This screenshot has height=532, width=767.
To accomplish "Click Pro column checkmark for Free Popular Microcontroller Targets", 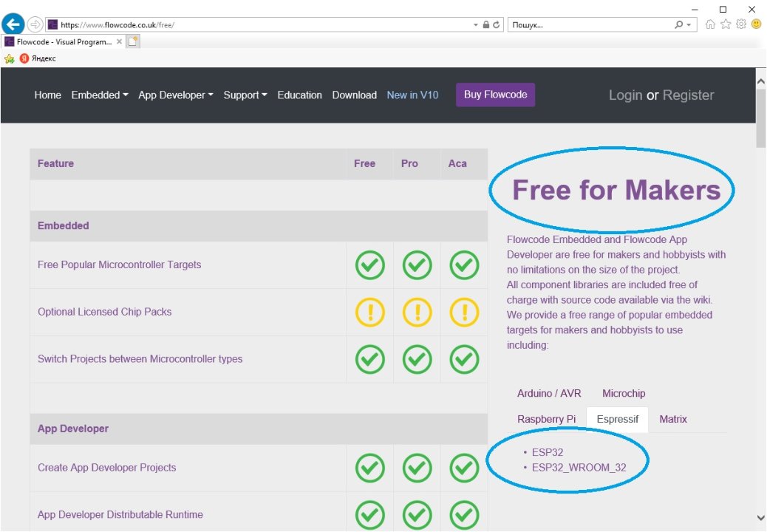I will coord(417,265).
